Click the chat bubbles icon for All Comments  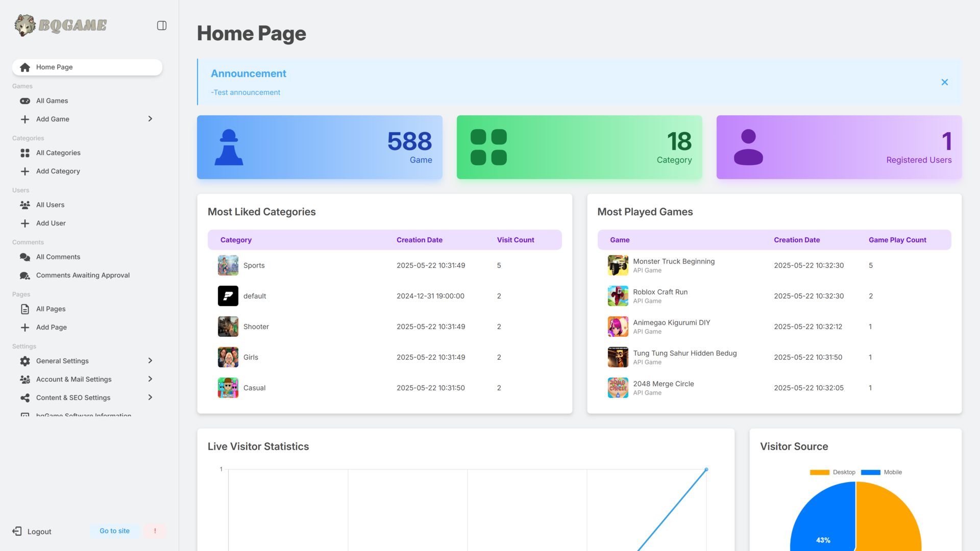tap(25, 257)
